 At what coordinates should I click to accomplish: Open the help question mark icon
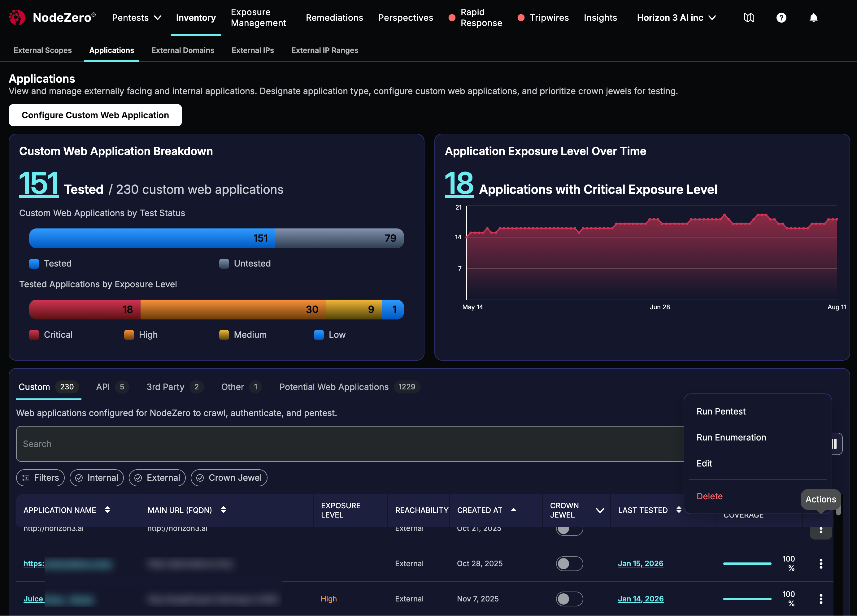781,18
